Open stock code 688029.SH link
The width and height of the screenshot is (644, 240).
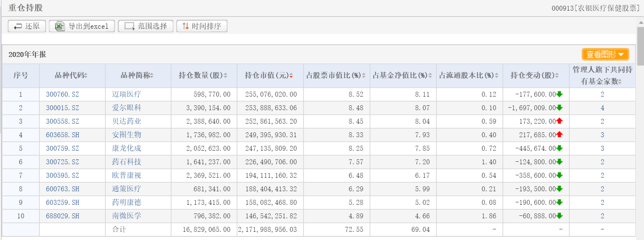(x=62, y=216)
